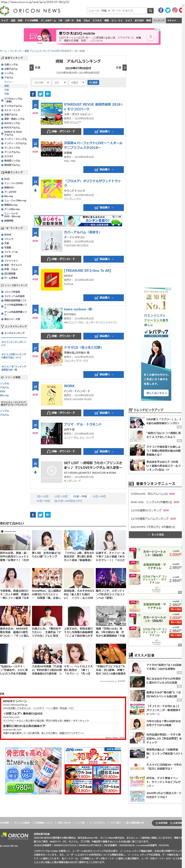Click Hatena B! share icon above rank 21
The width and height of the screenshot is (185, 868).
pyautogui.click(x=48, y=94)
